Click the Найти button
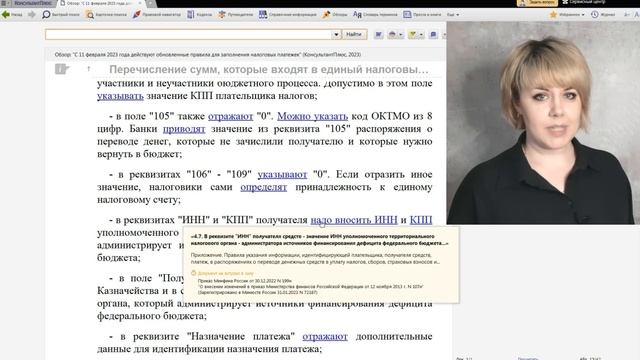The image size is (640, 360). click(354, 34)
